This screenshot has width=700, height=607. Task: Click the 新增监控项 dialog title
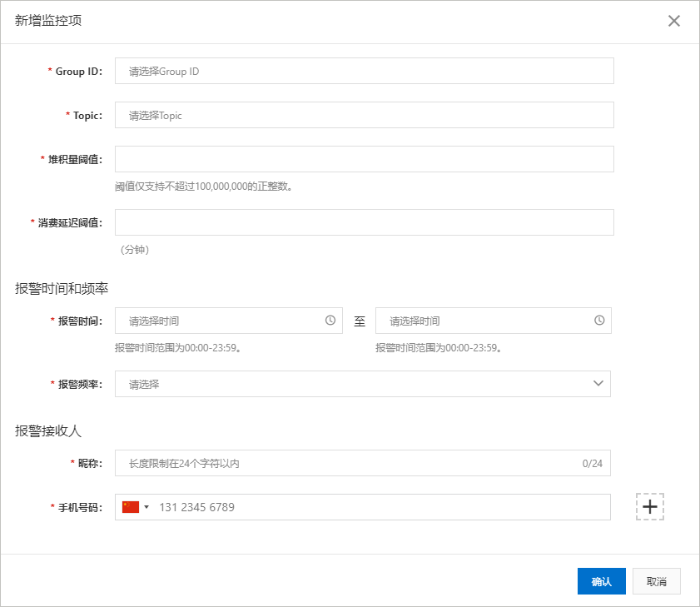[x=48, y=21]
